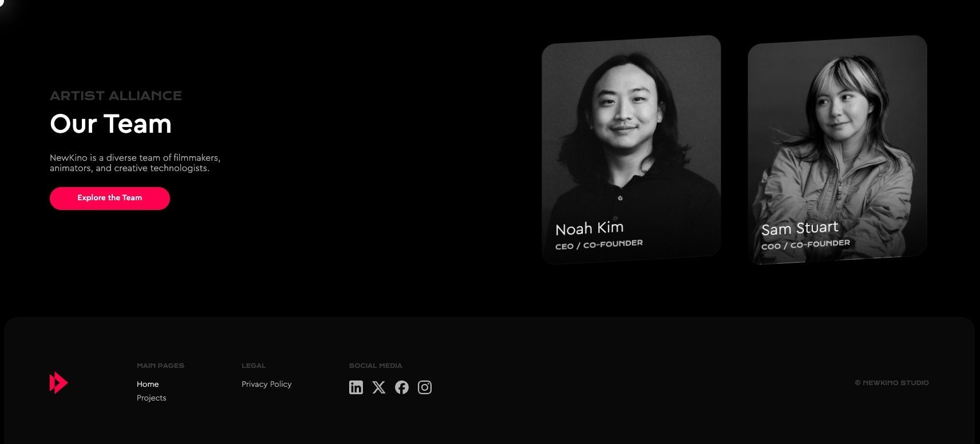Open the Instagram social media icon
Viewport: 980px width, 444px height.
click(425, 387)
